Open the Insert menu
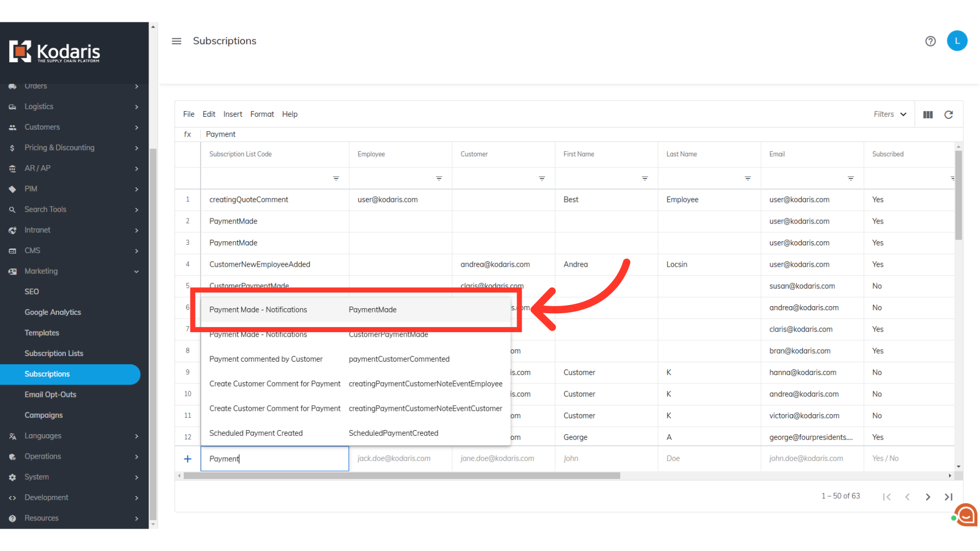 pos(232,114)
